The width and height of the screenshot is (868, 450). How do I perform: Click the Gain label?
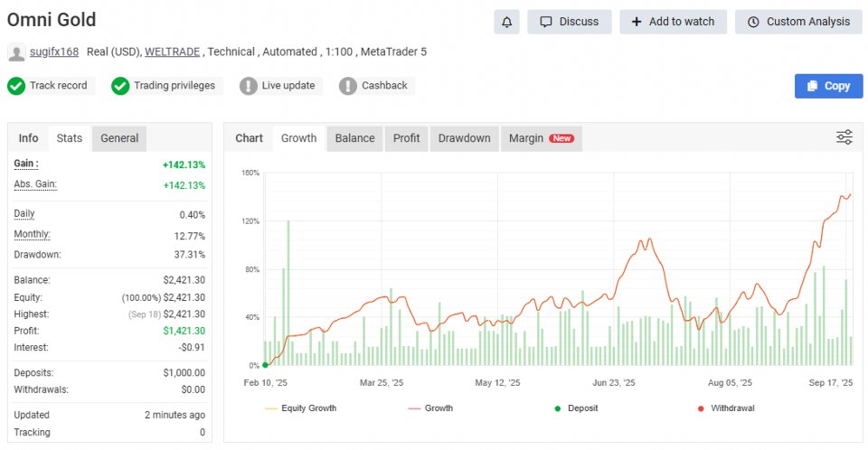click(x=26, y=164)
